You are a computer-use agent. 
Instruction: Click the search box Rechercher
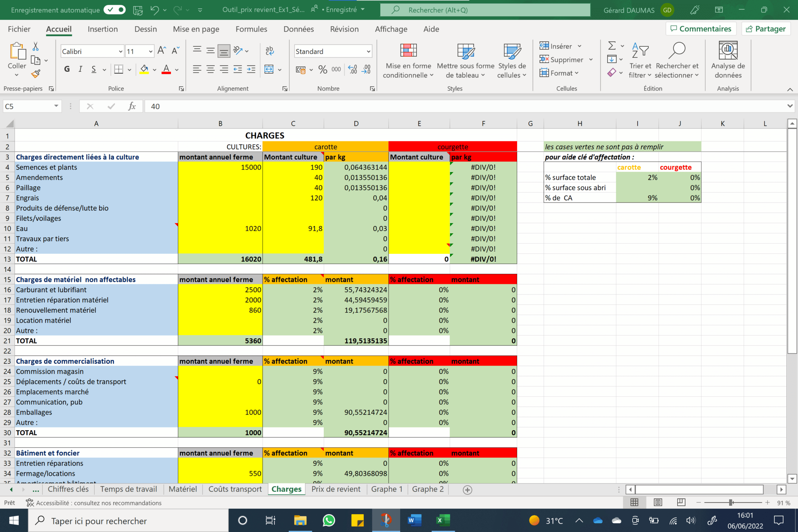pos(485,10)
